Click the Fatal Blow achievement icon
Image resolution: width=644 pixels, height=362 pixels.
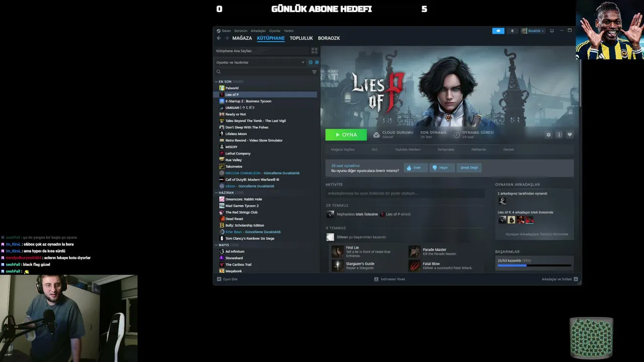(414, 265)
